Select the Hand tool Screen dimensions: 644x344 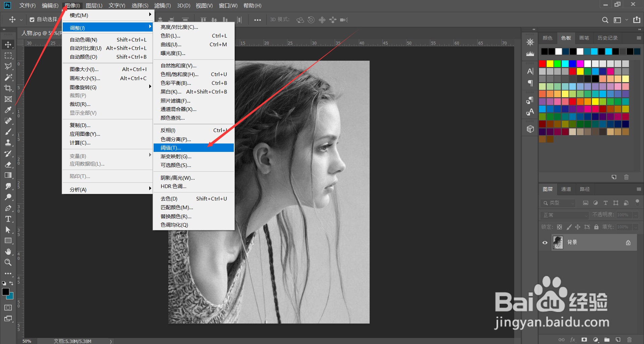(8, 252)
